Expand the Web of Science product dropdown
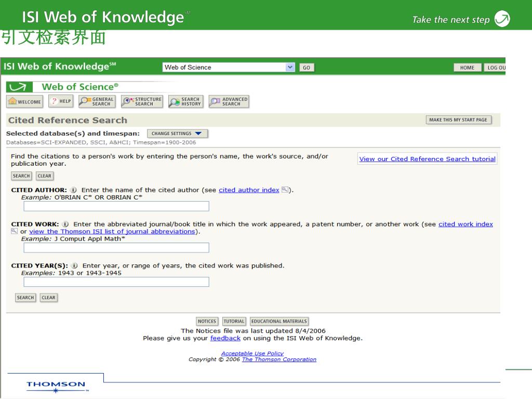532x399 pixels. pyautogui.click(x=290, y=67)
